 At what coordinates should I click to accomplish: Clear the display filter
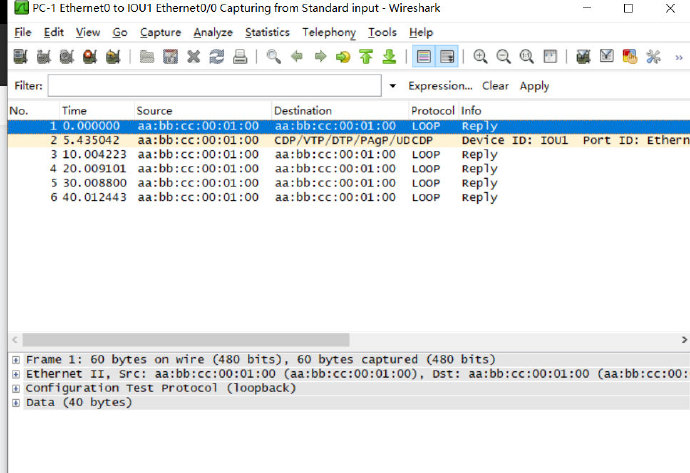pos(495,86)
